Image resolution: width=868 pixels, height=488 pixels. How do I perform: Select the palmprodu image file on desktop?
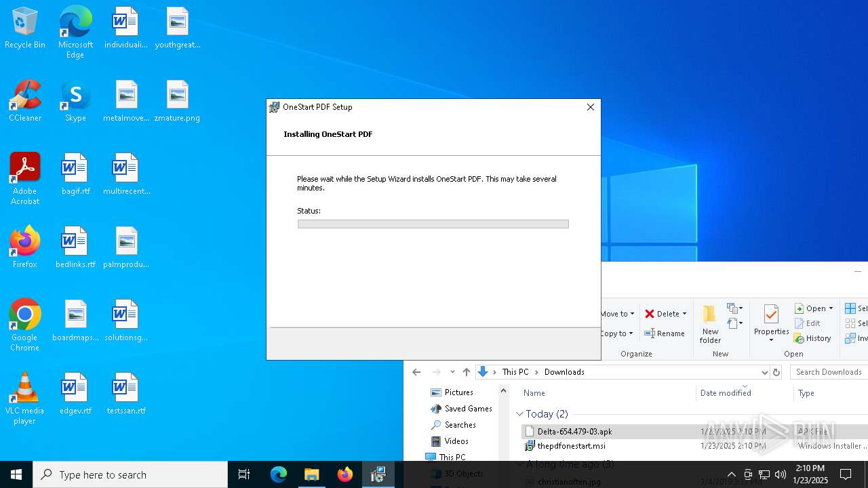126,248
